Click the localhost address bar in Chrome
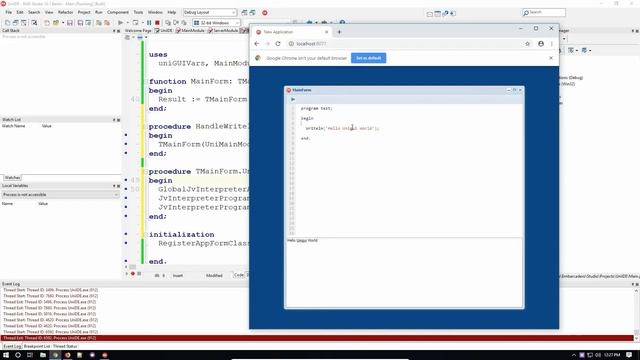 tap(404, 44)
